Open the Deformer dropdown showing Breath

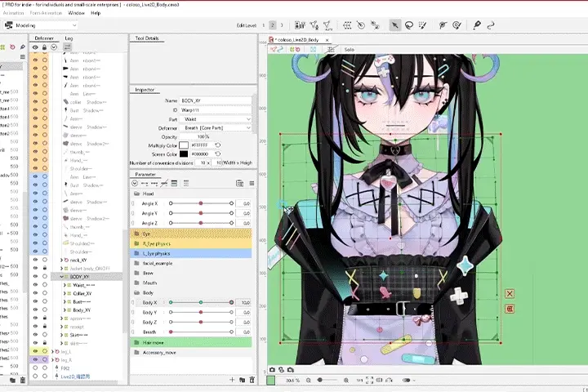(216, 128)
